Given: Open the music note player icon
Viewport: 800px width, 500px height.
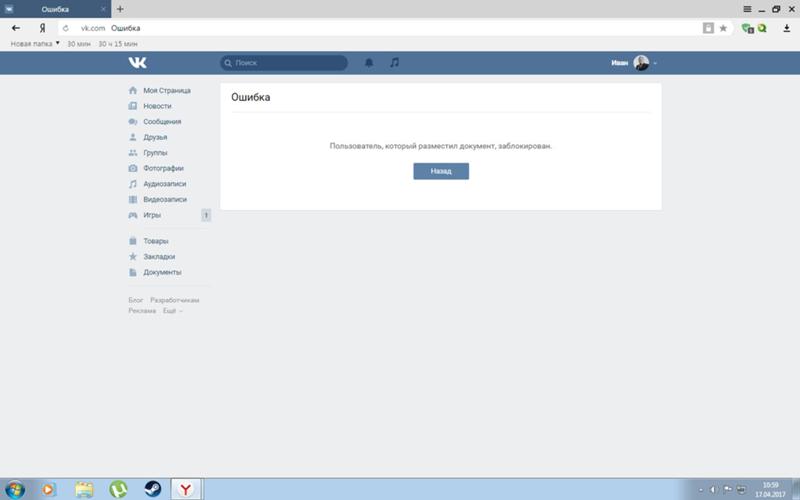Looking at the screenshot, I should click(x=394, y=63).
